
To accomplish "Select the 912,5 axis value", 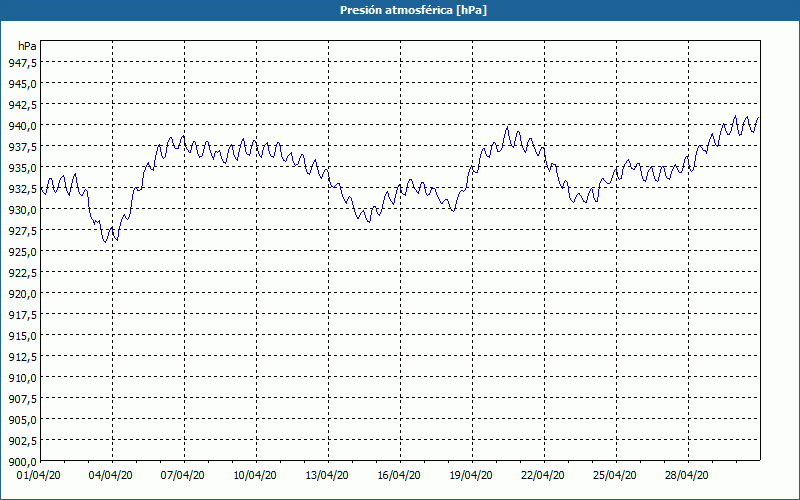I will coord(22,357).
